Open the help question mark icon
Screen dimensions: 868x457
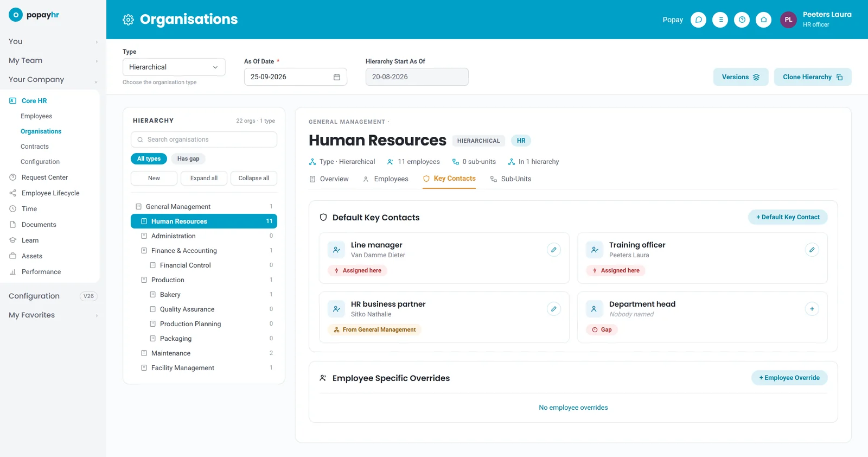(742, 20)
